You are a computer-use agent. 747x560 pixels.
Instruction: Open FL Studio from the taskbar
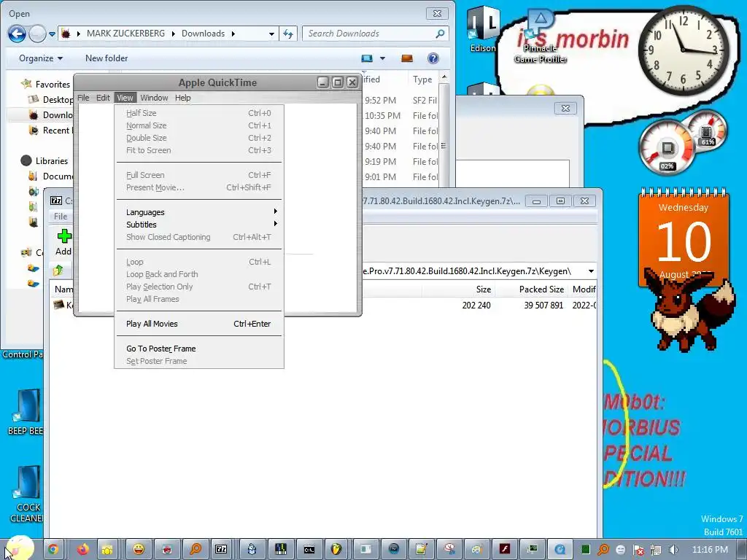[336, 549]
